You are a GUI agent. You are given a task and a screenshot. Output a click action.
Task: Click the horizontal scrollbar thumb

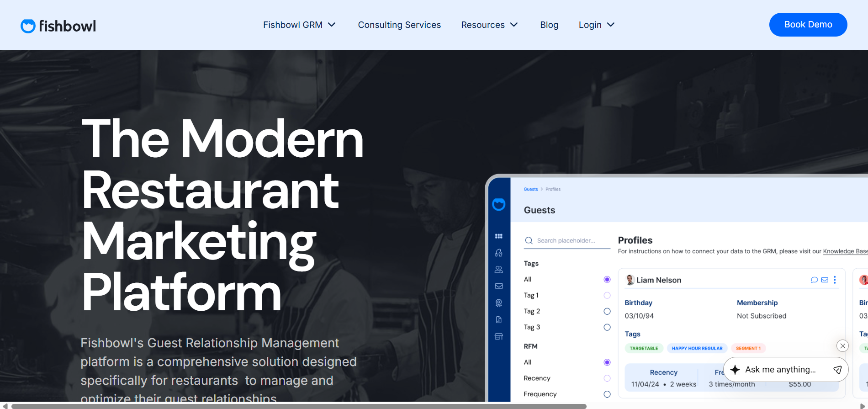(x=299, y=406)
